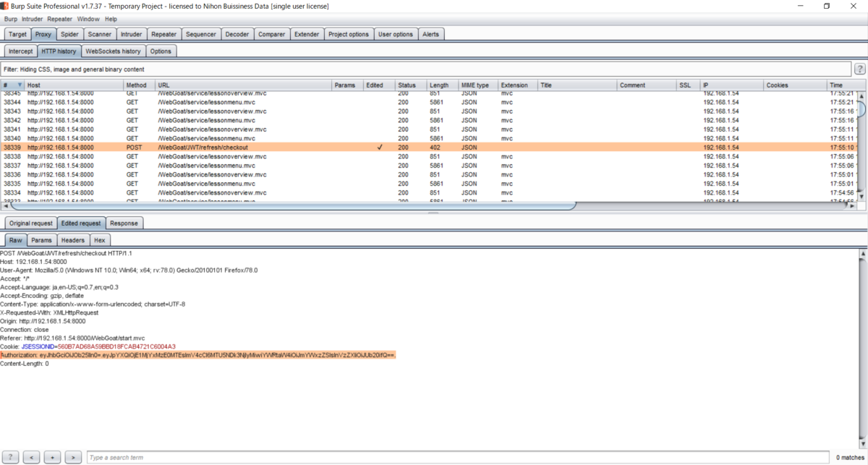
Task: Switch to the Target tab
Action: click(18, 34)
